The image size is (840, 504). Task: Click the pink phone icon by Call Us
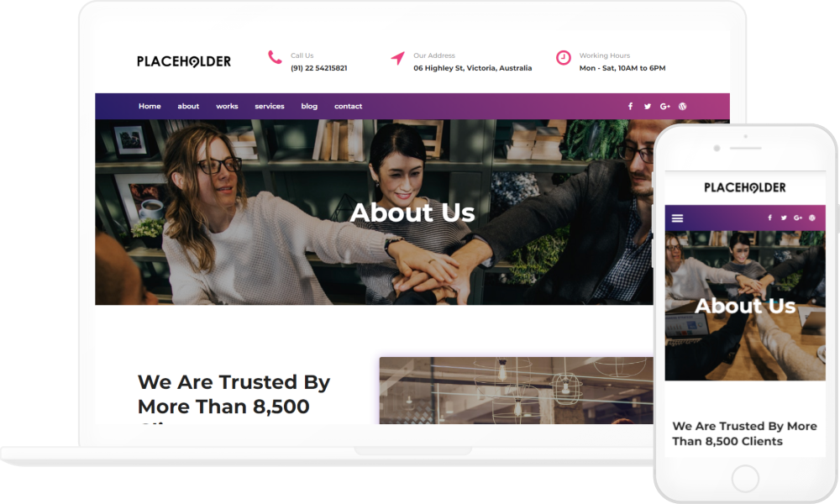pyautogui.click(x=275, y=57)
